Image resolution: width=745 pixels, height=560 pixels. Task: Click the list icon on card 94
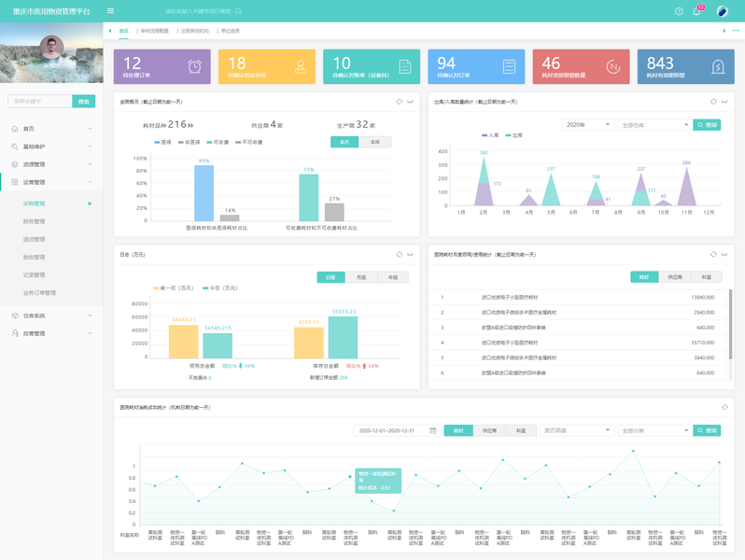pos(510,66)
